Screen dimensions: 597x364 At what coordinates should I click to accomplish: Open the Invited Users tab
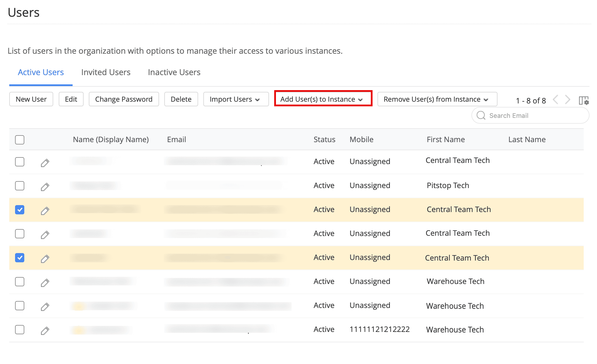(x=106, y=72)
